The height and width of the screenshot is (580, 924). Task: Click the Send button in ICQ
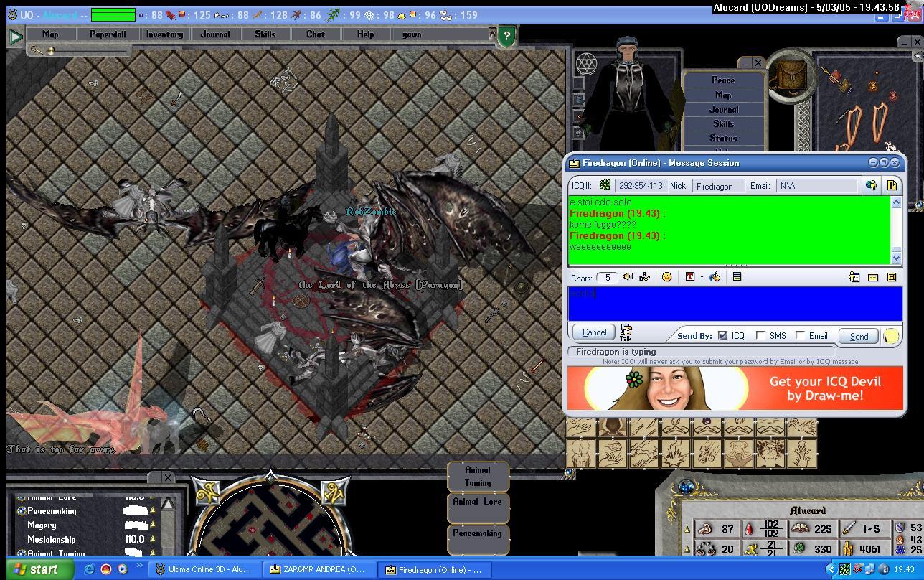[x=859, y=336]
